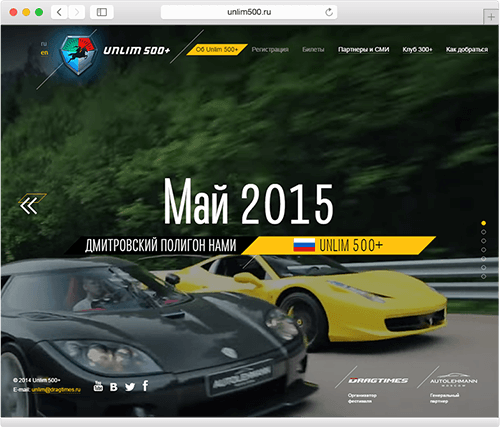Open the Twitter social icon

click(130, 387)
